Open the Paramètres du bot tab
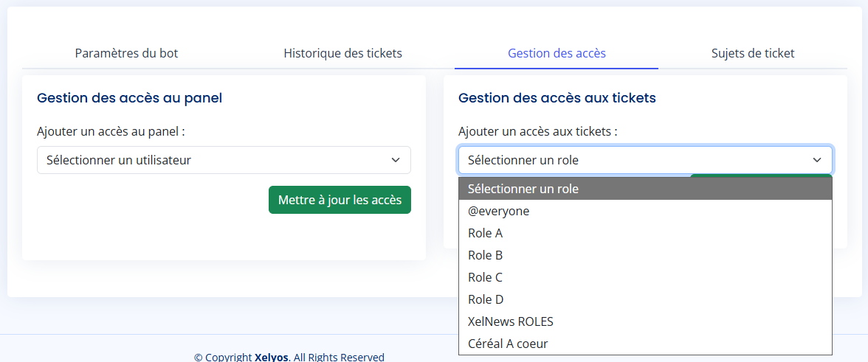Image resolution: width=868 pixels, height=362 pixels. point(126,53)
